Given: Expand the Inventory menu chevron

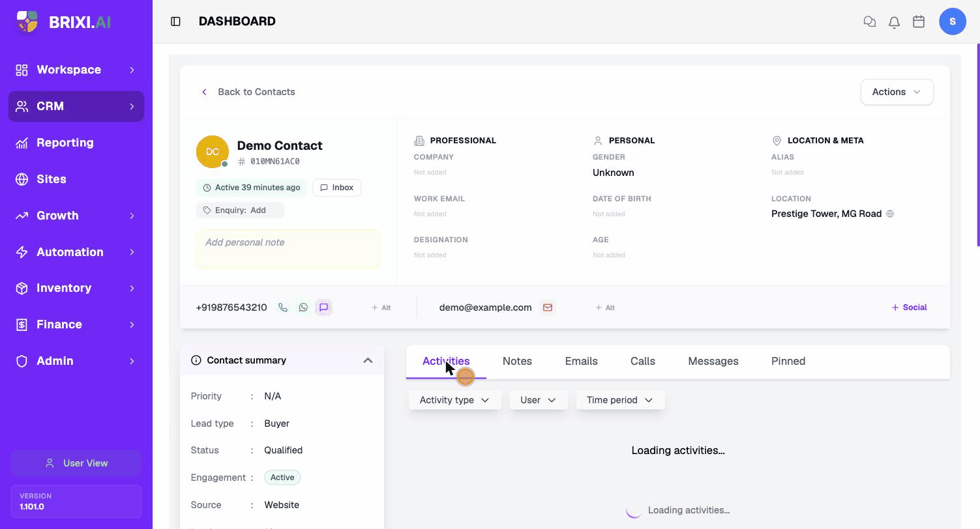Looking at the screenshot, I should (132, 288).
